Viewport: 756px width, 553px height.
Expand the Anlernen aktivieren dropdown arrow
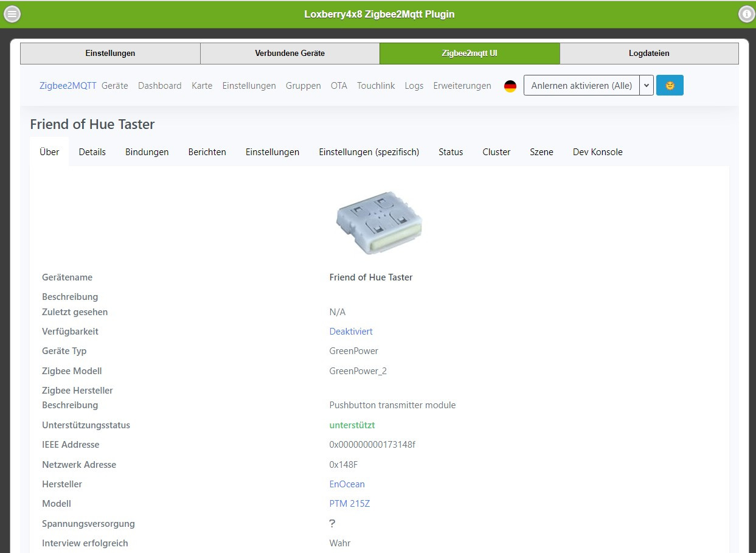(x=647, y=85)
